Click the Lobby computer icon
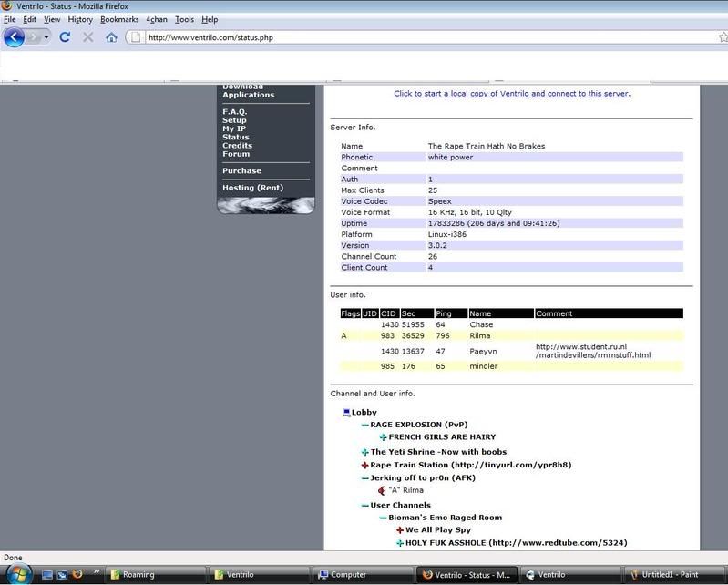This screenshot has width=728, height=585. [x=346, y=412]
